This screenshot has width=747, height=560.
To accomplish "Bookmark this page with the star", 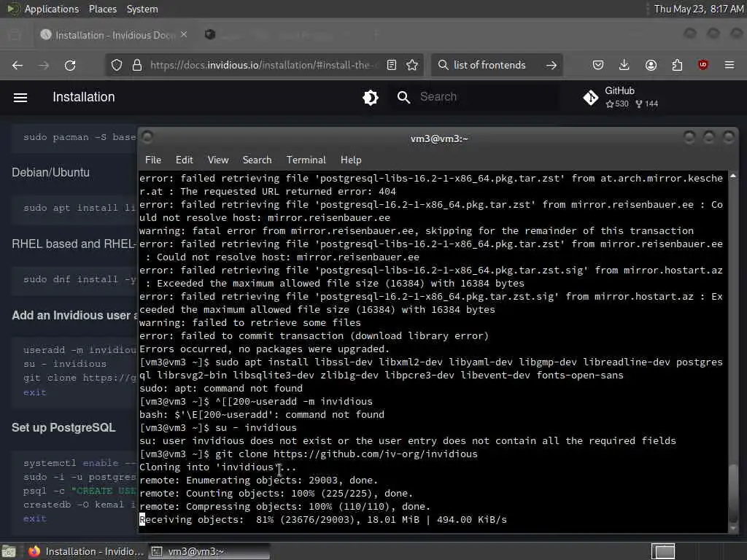I will click(412, 65).
